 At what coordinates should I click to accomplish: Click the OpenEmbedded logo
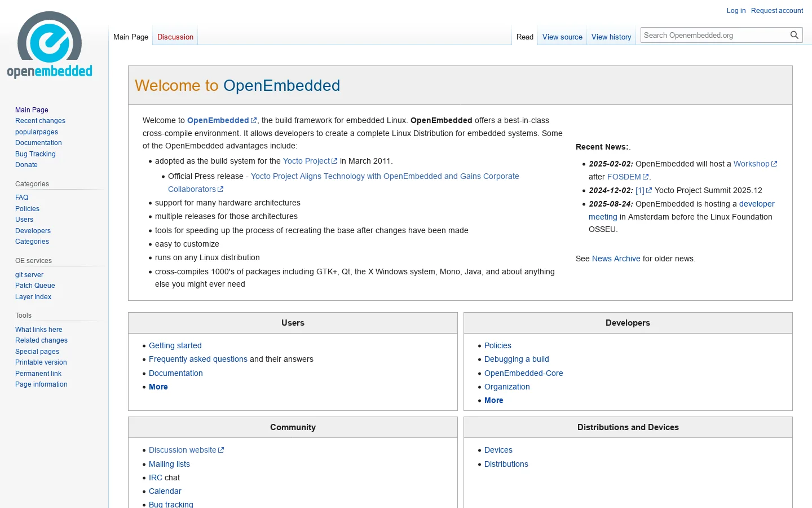coord(50,45)
